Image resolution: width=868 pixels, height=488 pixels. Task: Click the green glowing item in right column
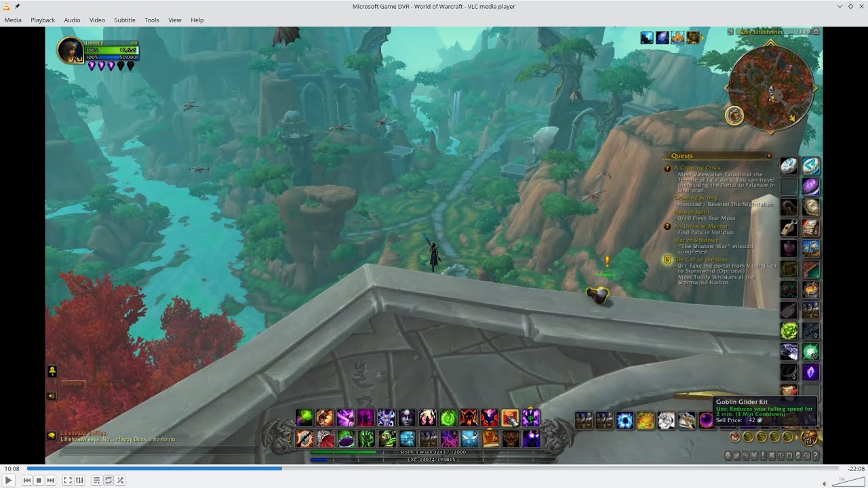tap(788, 331)
